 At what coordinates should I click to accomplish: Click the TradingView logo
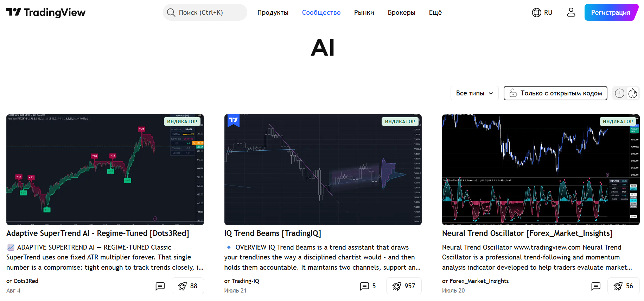point(46,12)
